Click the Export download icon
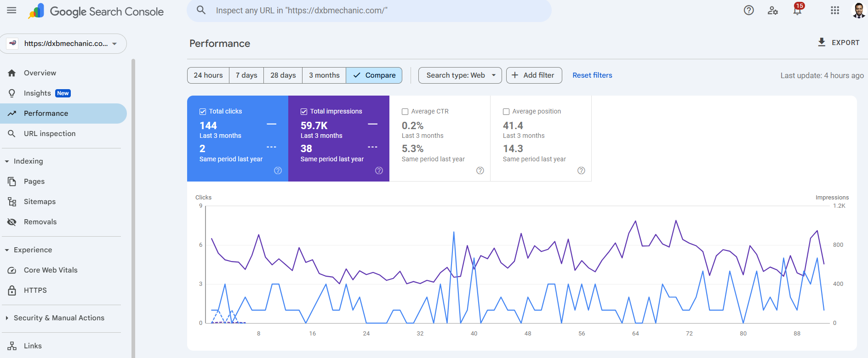This screenshot has height=358, width=868. [822, 42]
